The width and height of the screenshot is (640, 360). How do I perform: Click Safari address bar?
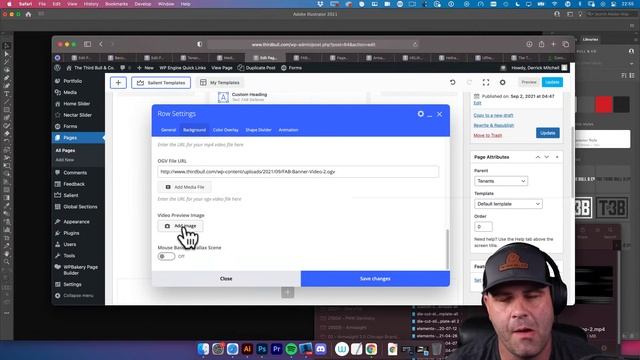coord(313,44)
